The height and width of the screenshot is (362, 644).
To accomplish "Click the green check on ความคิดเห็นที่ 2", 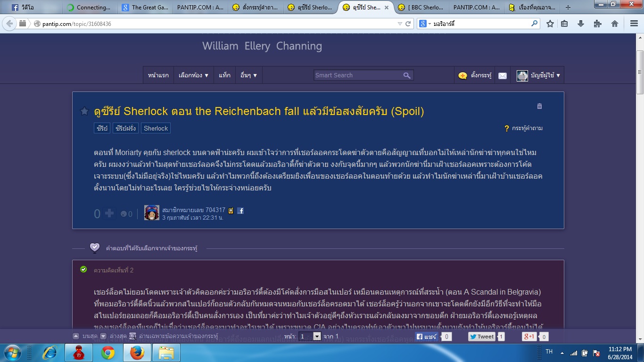I will [x=83, y=270].
